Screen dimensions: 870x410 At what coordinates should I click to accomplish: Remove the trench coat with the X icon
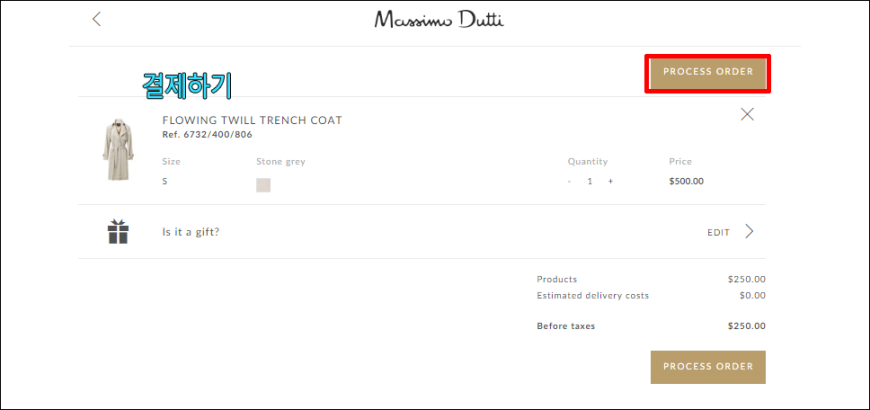pos(747,114)
